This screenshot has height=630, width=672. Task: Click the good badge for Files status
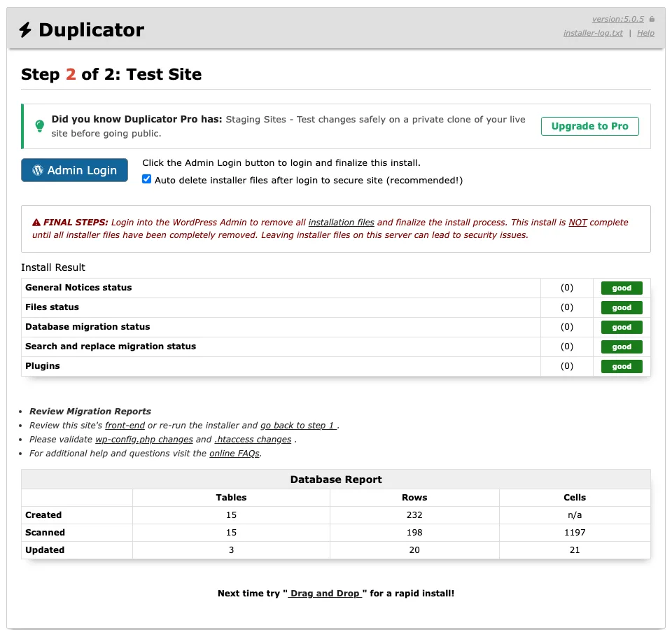click(622, 308)
